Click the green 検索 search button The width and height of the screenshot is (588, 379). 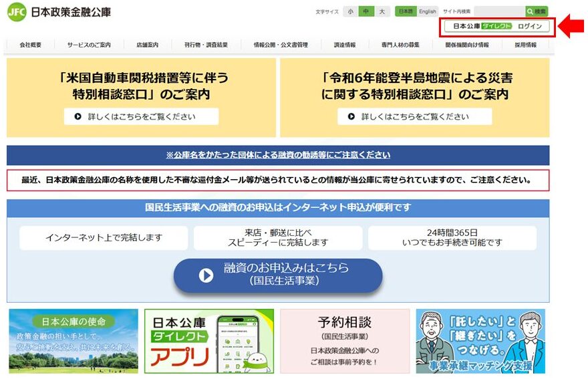pos(537,11)
